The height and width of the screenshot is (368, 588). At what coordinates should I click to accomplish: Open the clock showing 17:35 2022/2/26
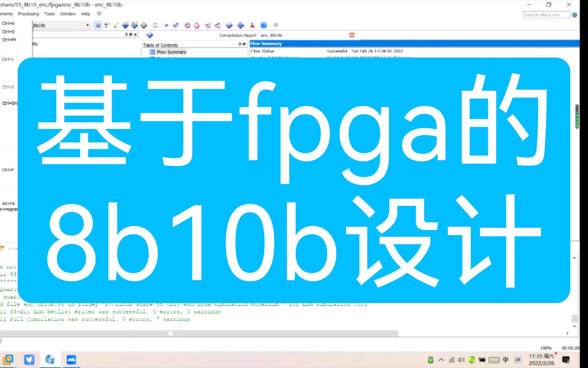click(x=541, y=359)
